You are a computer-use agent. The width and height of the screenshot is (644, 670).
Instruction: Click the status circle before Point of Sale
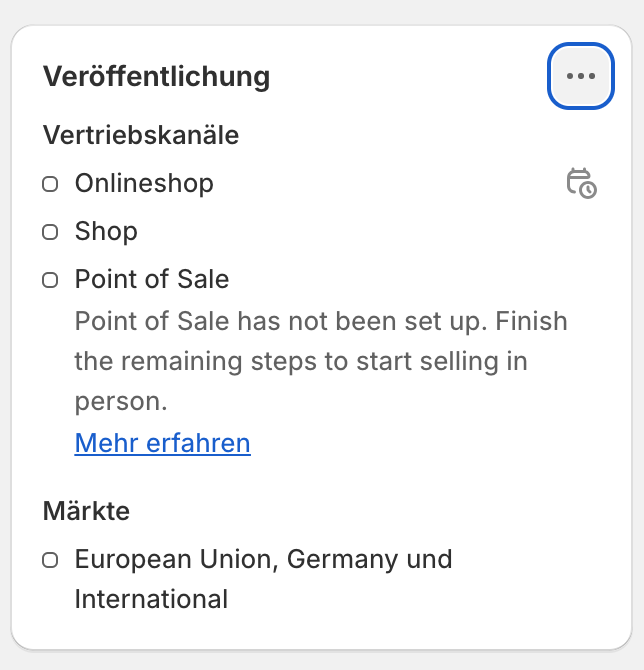click(50, 280)
